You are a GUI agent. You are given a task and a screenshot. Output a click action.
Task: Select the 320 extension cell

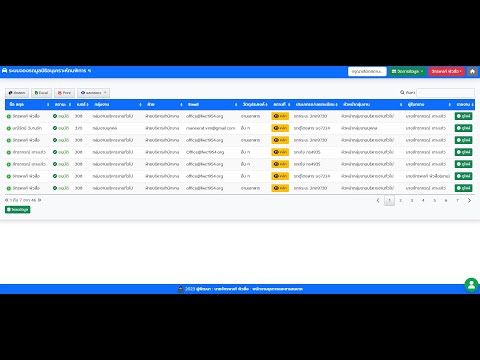coord(78,128)
